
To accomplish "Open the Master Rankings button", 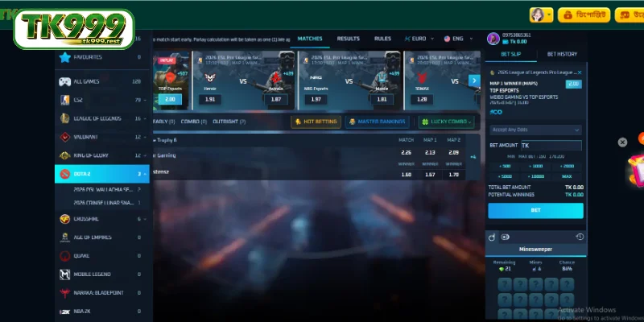I will coord(378,122).
